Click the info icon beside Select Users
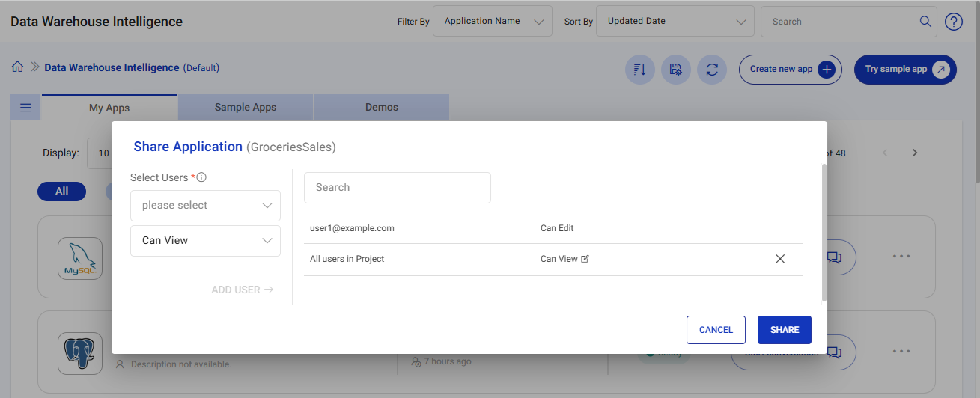This screenshot has width=980, height=398. point(201,178)
